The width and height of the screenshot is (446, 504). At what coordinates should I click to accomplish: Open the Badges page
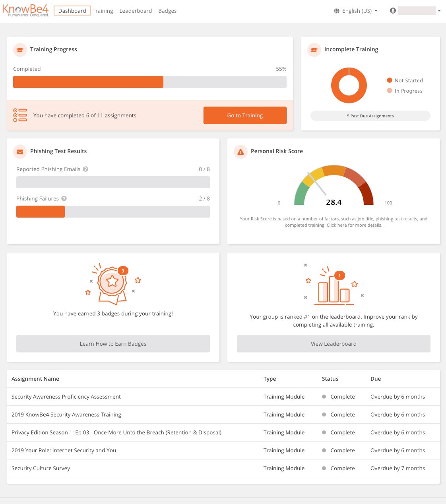click(x=167, y=11)
